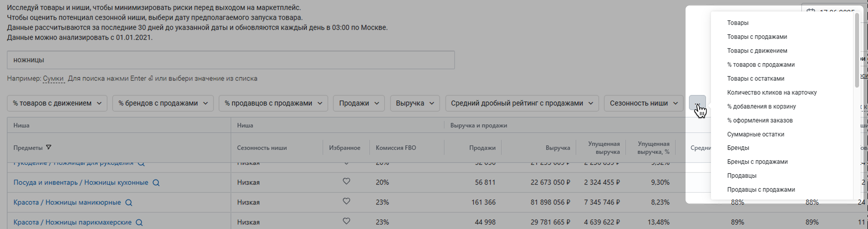This screenshot has height=229, width=868.
Task: Click the revenue cell 22 673 050 ₽
Action: click(x=550, y=182)
